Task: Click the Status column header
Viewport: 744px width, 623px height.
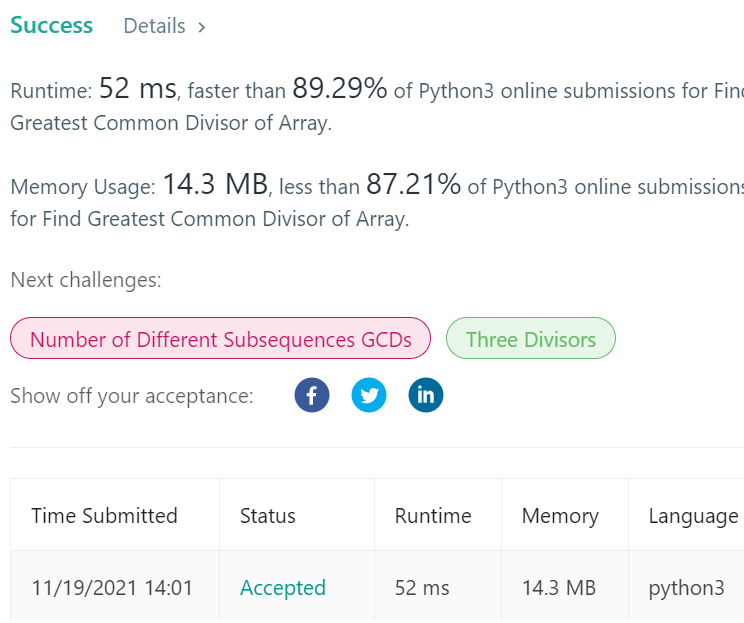Action: click(268, 516)
